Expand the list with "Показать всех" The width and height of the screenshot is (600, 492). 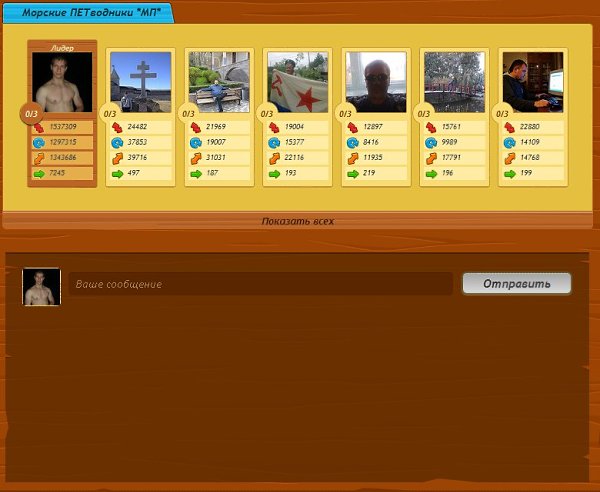[297, 221]
